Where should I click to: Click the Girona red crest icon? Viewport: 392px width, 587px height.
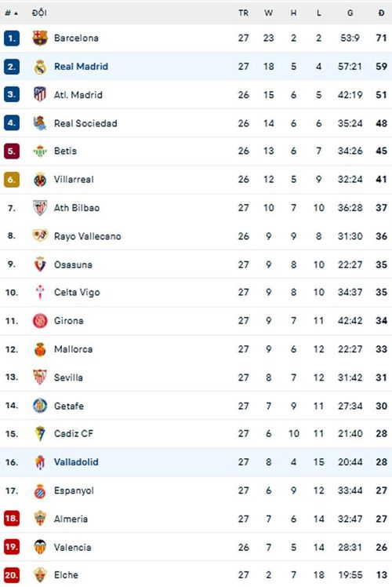tap(40, 321)
